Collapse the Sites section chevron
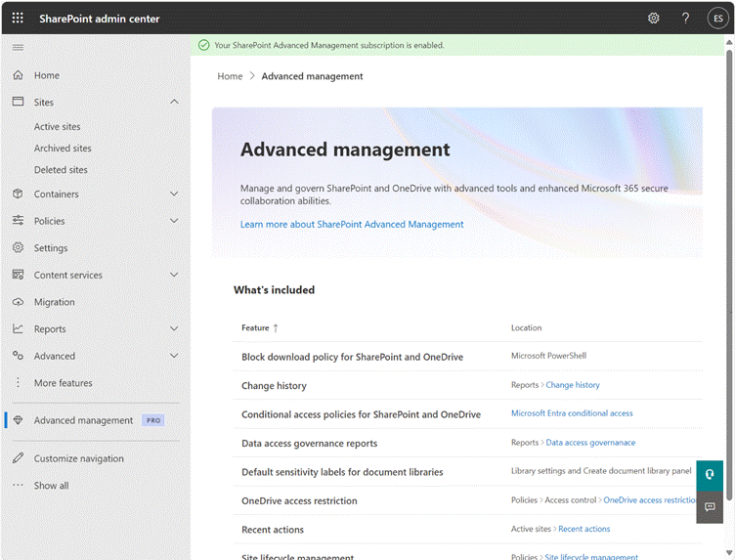This screenshot has height=560, width=735. click(x=174, y=102)
